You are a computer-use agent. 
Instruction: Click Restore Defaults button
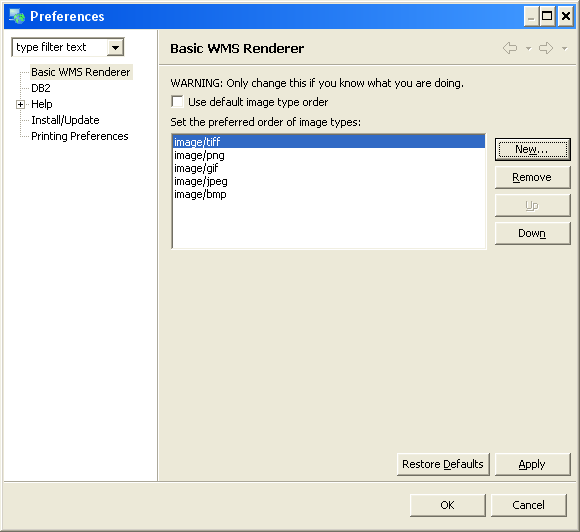(443, 464)
